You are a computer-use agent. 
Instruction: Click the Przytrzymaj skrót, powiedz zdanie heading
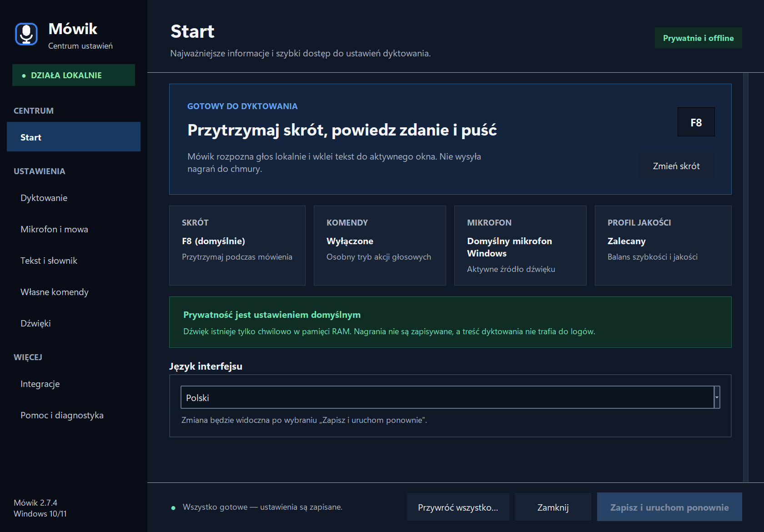(342, 130)
